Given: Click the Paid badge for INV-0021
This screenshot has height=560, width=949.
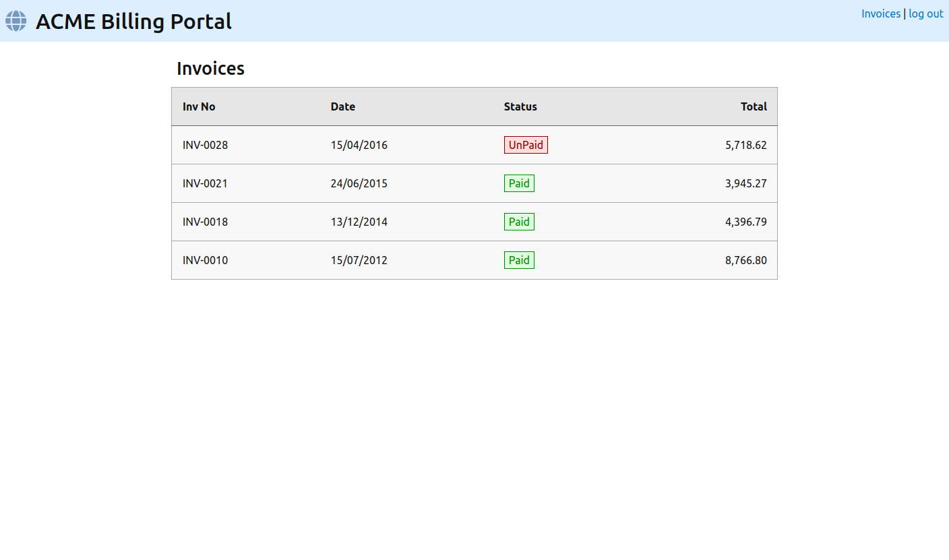Looking at the screenshot, I should tap(519, 183).
